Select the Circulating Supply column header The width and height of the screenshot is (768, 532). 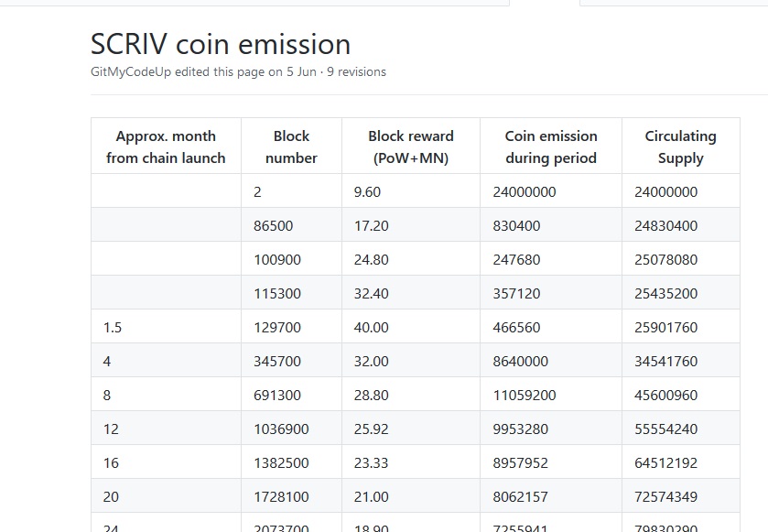pyautogui.click(x=680, y=147)
